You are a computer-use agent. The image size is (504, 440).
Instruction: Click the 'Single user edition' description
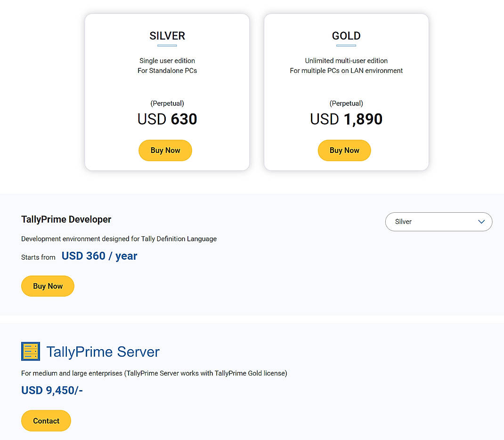167,61
